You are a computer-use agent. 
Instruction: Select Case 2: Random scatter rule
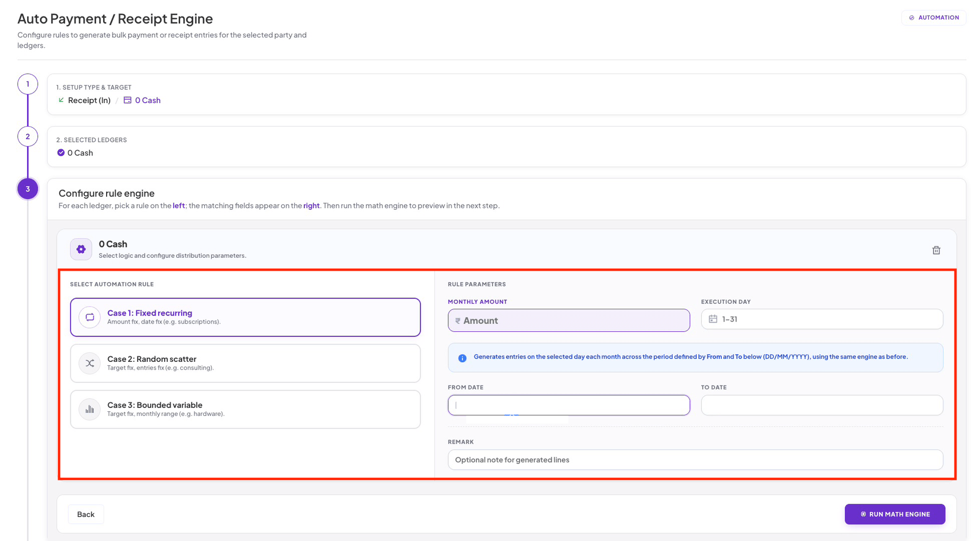click(246, 363)
